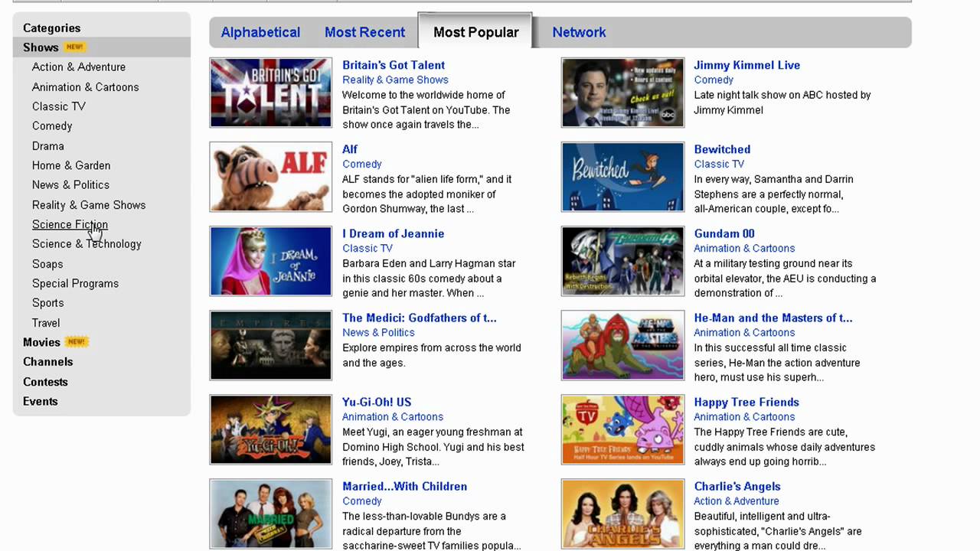Click the Yu-Gi-Oh! US thumbnail
The width and height of the screenshot is (980, 551).
pyautogui.click(x=271, y=429)
